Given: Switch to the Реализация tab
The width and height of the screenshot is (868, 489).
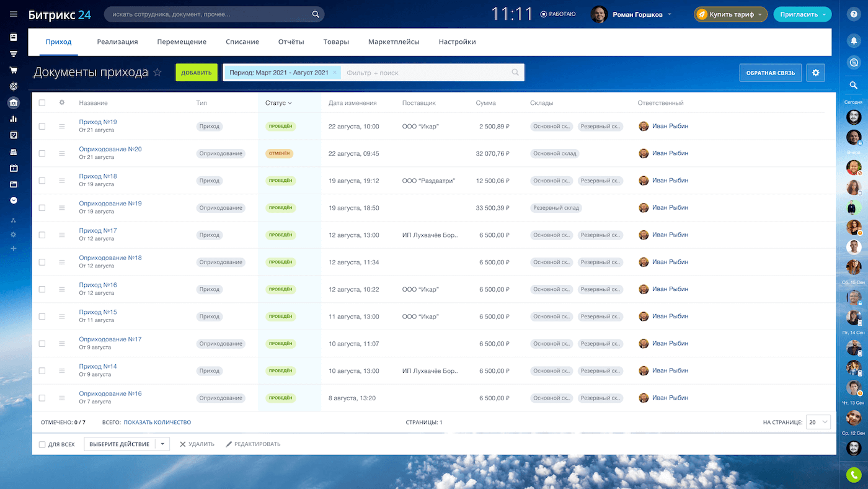Looking at the screenshot, I should coord(117,42).
